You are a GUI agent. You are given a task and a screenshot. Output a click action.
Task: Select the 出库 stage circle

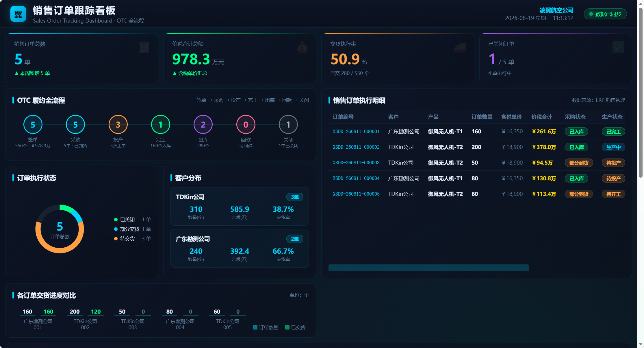pyautogui.click(x=203, y=125)
